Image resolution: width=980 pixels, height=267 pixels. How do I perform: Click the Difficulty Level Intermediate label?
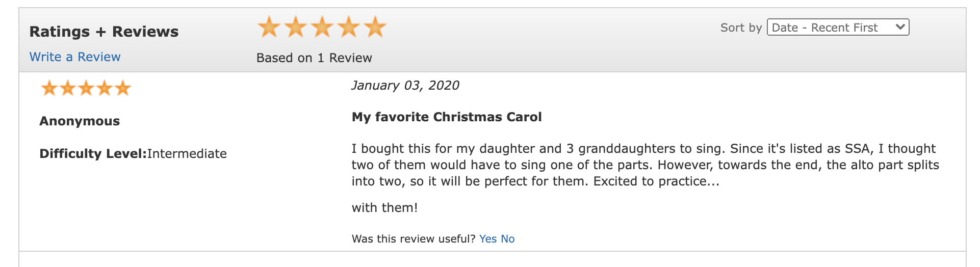133,153
